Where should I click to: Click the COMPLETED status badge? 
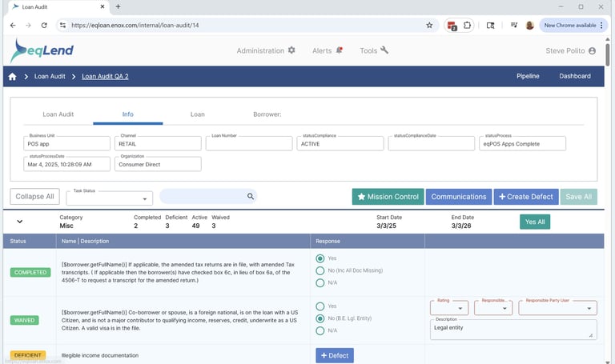(30, 272)
